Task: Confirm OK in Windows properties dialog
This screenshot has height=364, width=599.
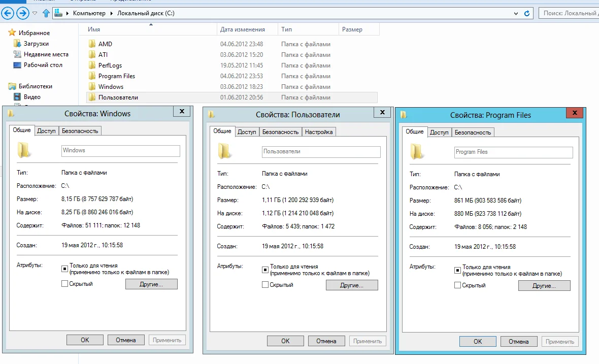Action: coord(85,340)
